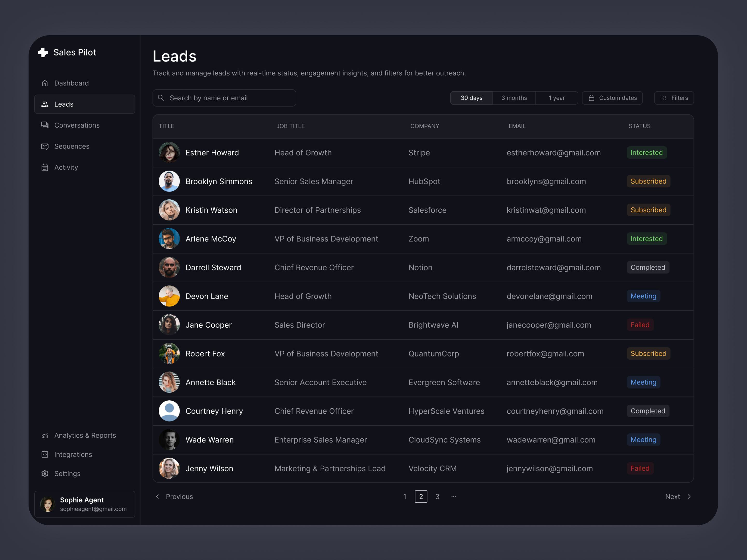747x560 pixels.
Task: Switch date range to 1 year
Action: [x=557, y=98]
